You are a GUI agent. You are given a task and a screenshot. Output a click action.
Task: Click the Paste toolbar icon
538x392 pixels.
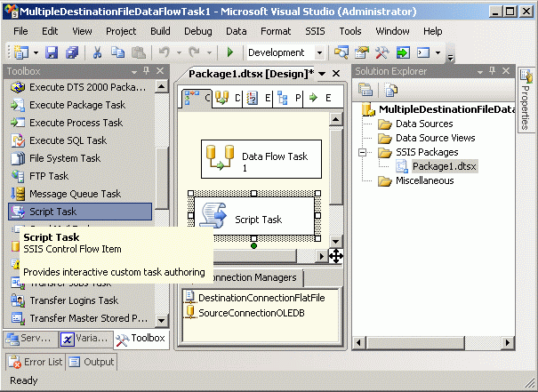click(x=139, y=52)
